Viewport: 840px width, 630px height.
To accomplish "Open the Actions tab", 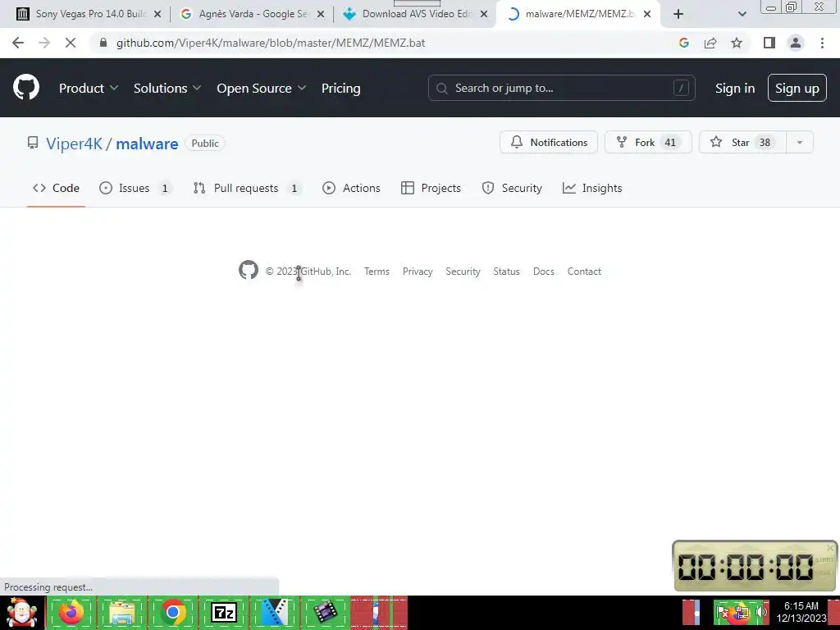I will (x=351, y=188).
